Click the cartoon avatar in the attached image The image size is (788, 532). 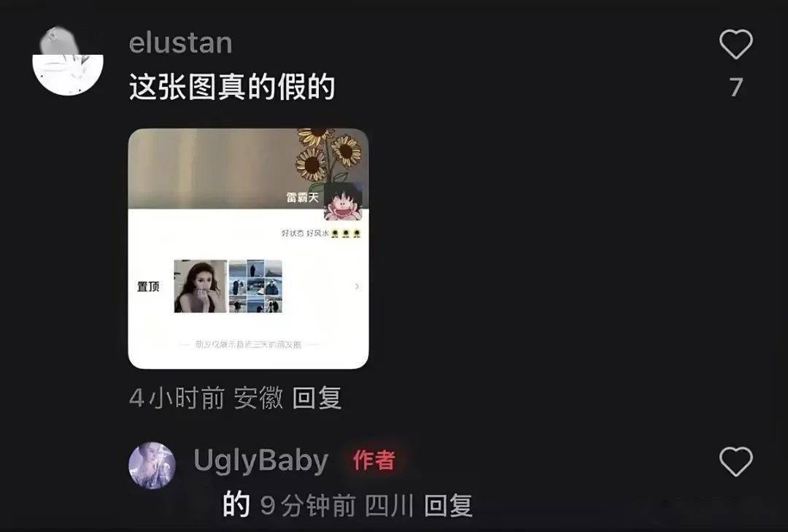[343, 201]
